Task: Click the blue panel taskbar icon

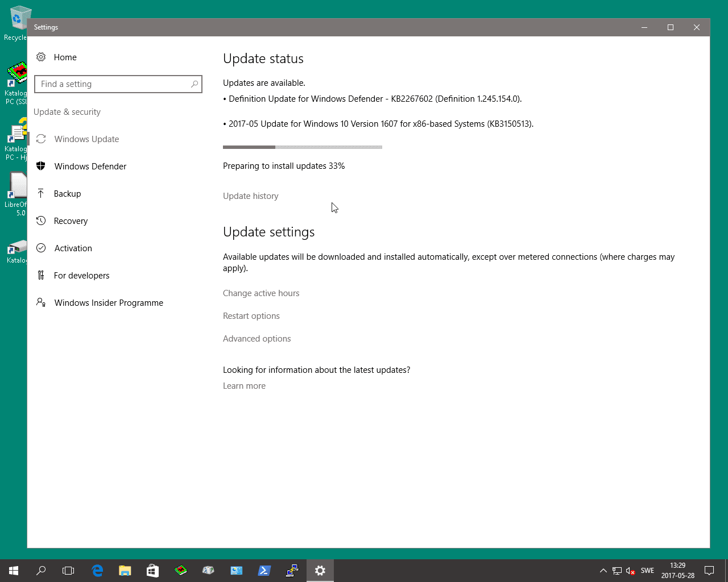Action: (x=236, y=571)
